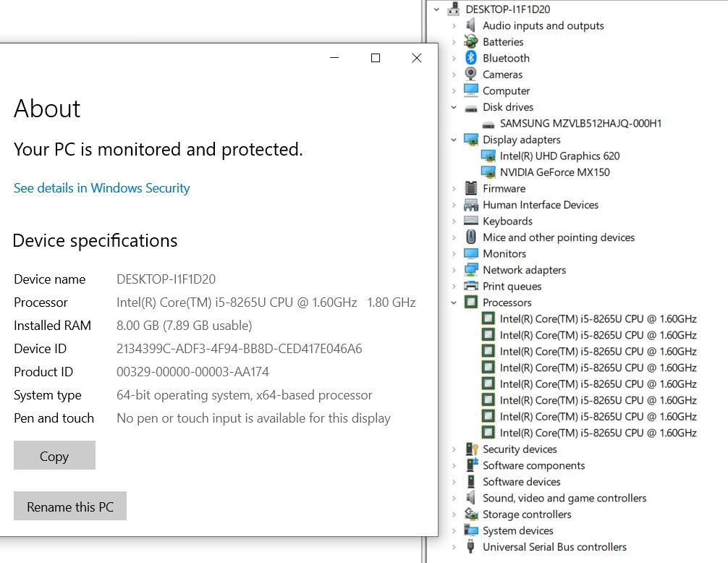Click the Mice and other pointing devices icon

pos(471,237)
